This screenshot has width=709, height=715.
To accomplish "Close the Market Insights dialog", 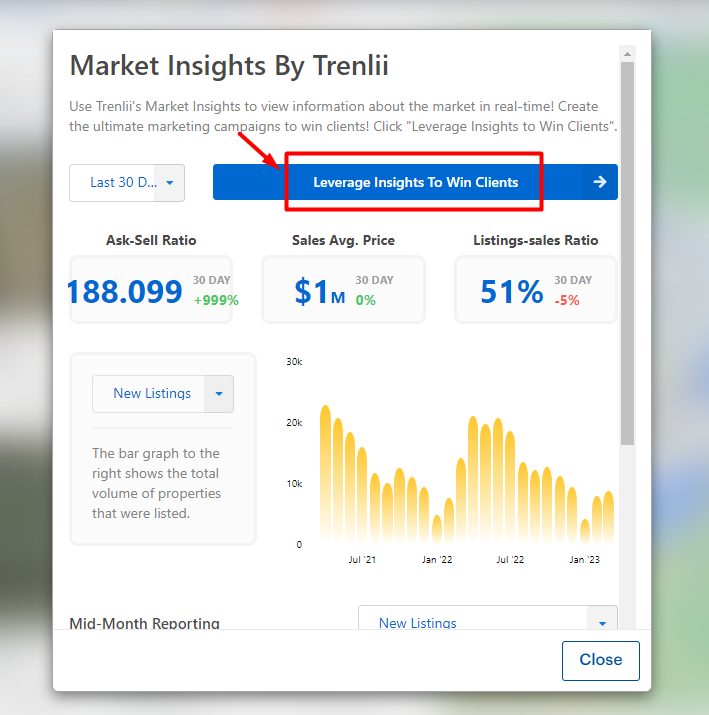I will (600, 660).
